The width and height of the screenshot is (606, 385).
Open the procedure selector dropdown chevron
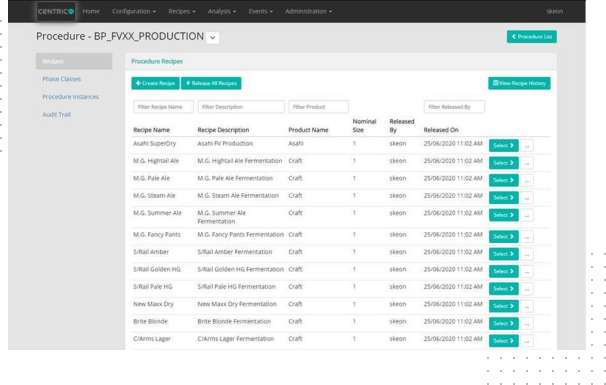[213, 37]
